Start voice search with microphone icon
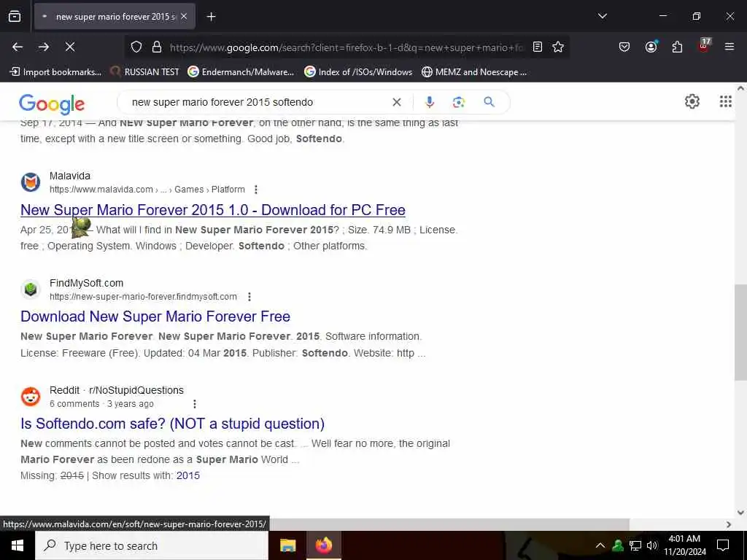The image size is (747, 560). 429,102
